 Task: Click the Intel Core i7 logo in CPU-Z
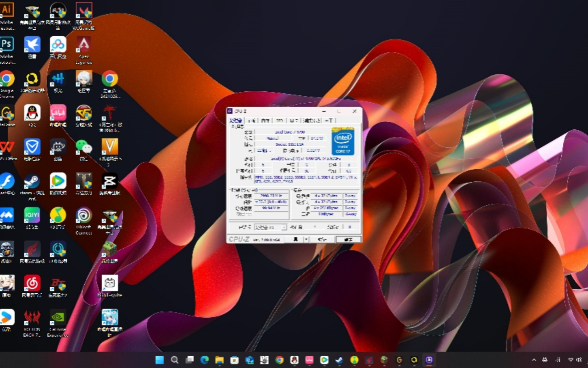tap(343, 141)
